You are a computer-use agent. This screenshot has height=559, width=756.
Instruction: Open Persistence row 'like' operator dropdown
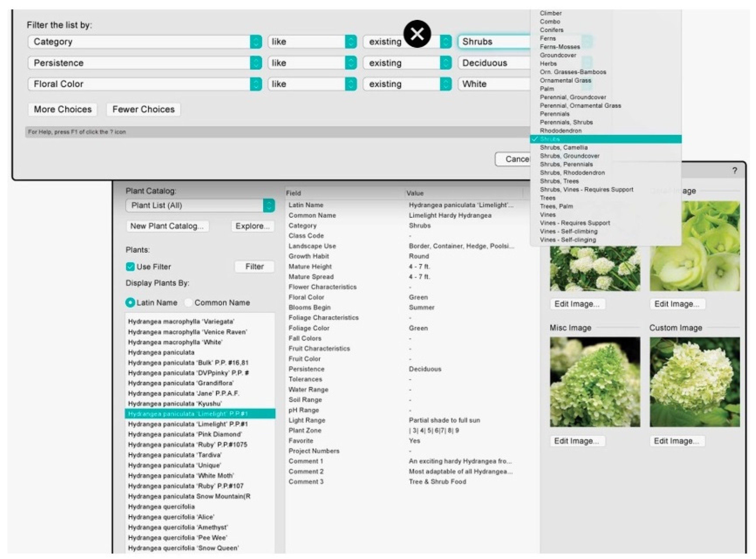pyautogui.click(x=351, y=63)
